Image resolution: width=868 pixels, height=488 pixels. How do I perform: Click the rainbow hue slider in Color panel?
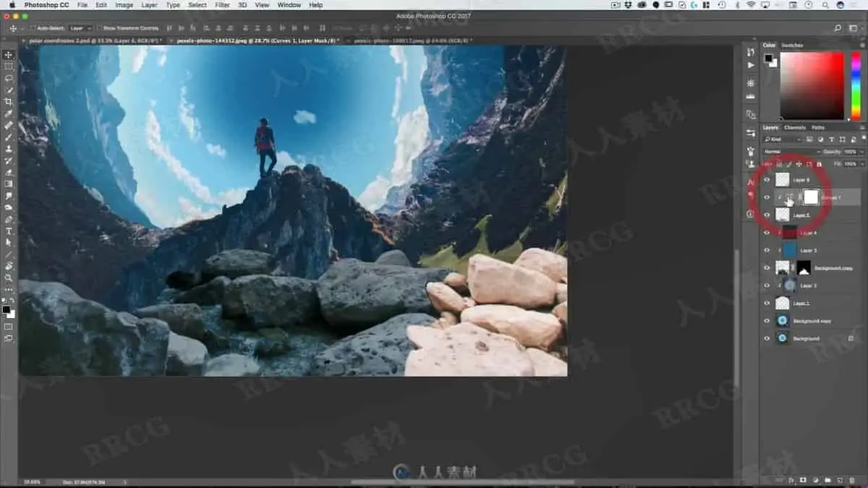tap(855, 85)
